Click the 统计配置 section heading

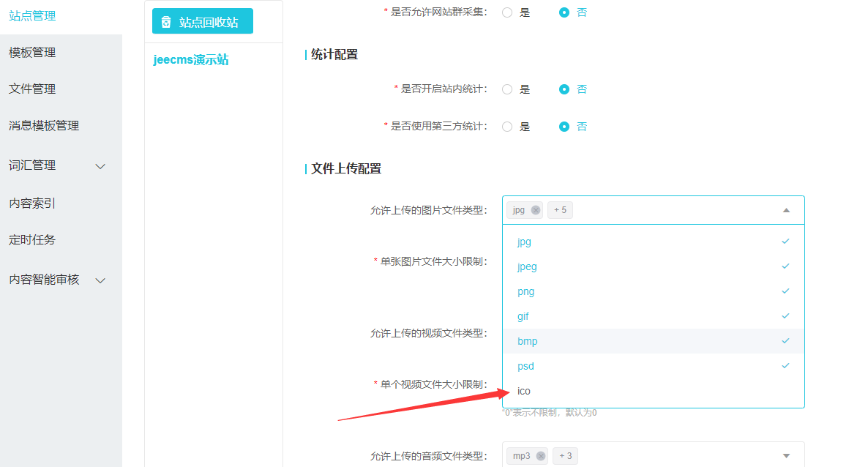pos(334,54)
